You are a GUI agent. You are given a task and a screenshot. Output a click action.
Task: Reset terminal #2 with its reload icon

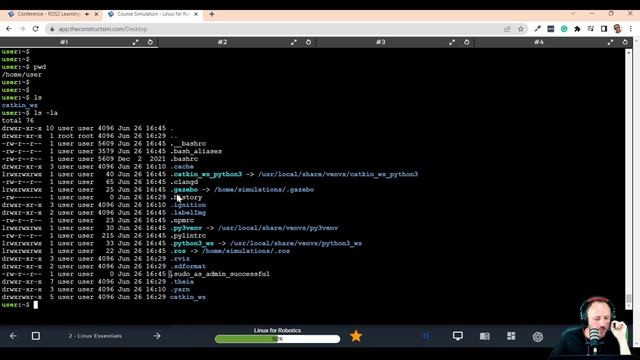coord(308,42)
